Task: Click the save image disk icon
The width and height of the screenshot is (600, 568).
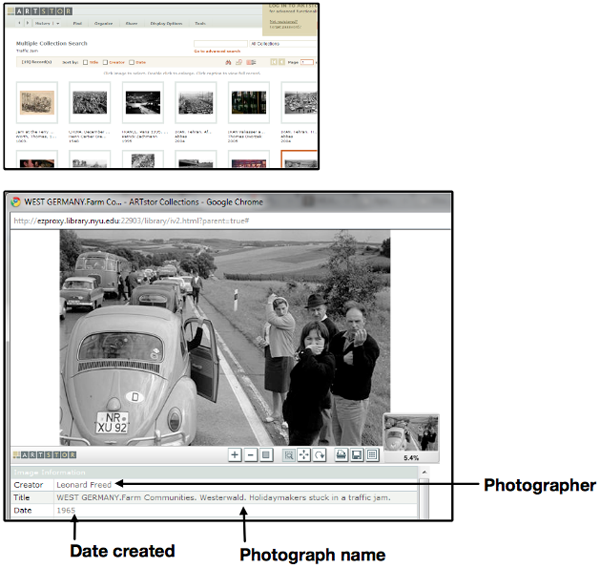Action: 357,455
